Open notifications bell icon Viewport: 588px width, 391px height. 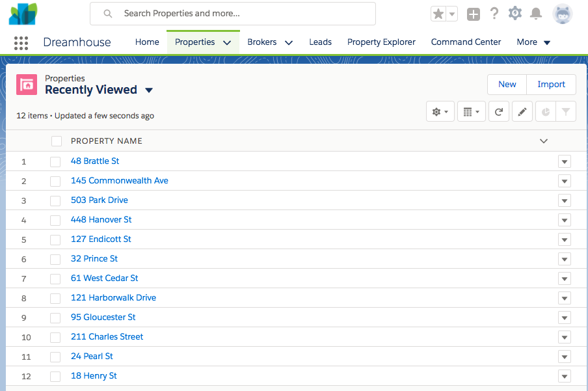point(536,14)
